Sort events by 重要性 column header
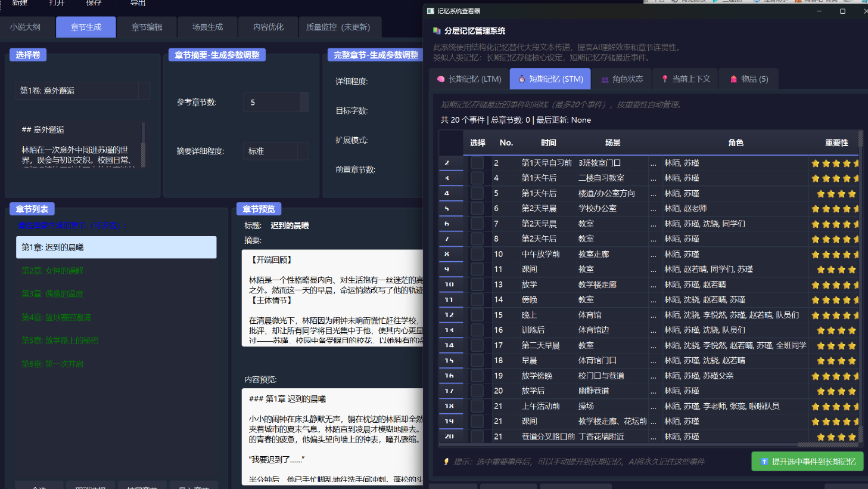The image size is (868, 489). (x=836, y=143)
